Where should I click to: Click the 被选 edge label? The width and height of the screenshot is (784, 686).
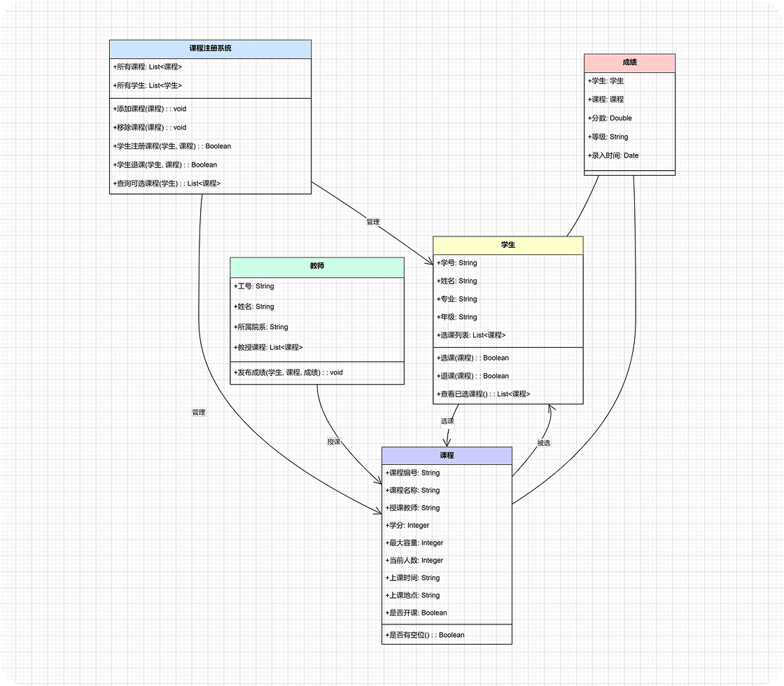[542, 442]
